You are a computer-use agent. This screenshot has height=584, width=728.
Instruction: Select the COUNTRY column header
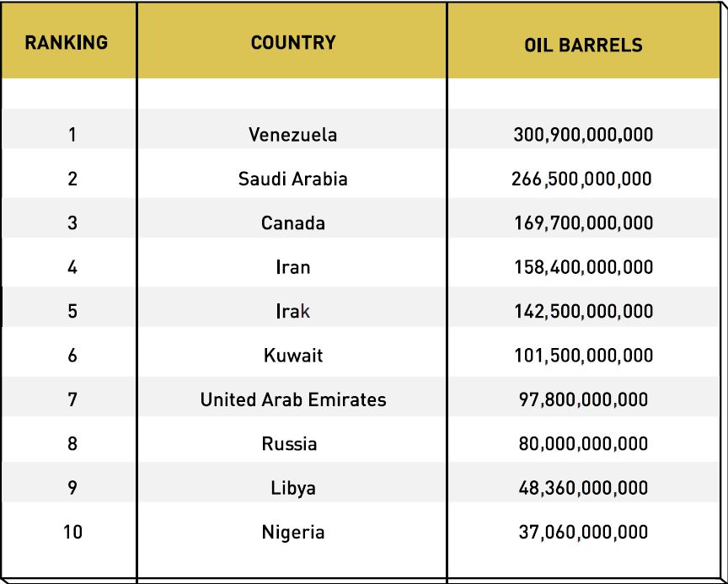(293, 42)
